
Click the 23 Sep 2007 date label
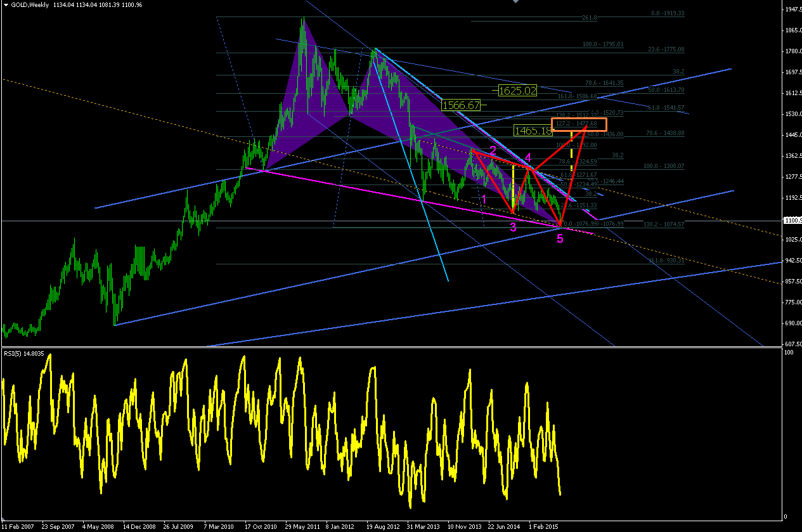pyautogui.click(x=58, y=526)
